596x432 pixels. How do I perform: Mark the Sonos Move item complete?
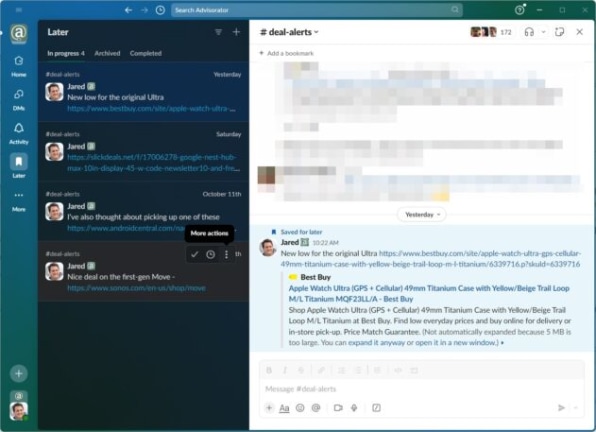(x=195, y=255)
